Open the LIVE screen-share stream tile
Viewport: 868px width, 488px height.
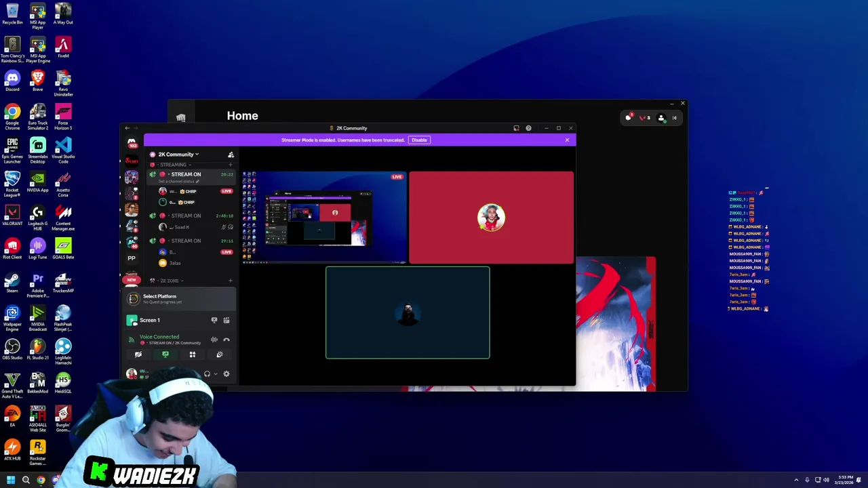[325, 218]
